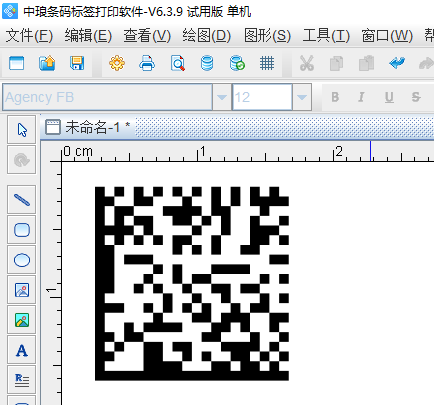Click the font size 12 field
Viewport: 434px width, 405px height.
coord(262,97)
